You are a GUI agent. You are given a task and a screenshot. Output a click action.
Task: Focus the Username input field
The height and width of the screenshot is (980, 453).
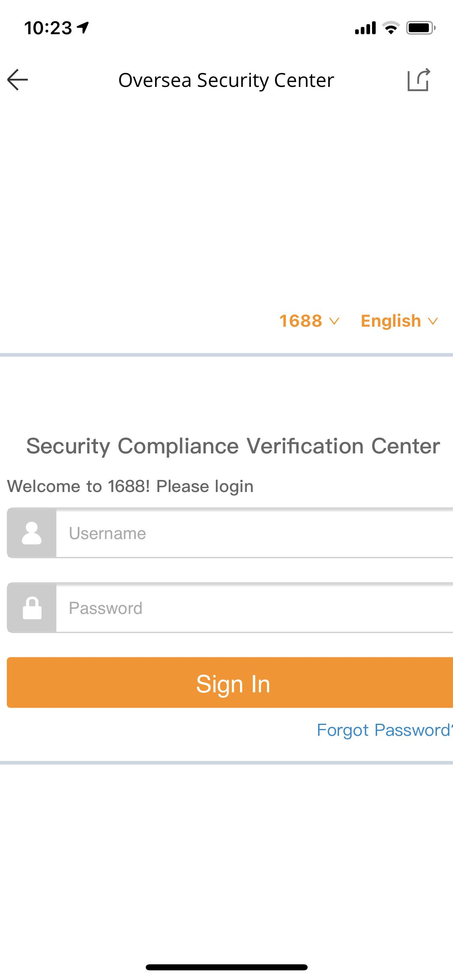point(254,533)
